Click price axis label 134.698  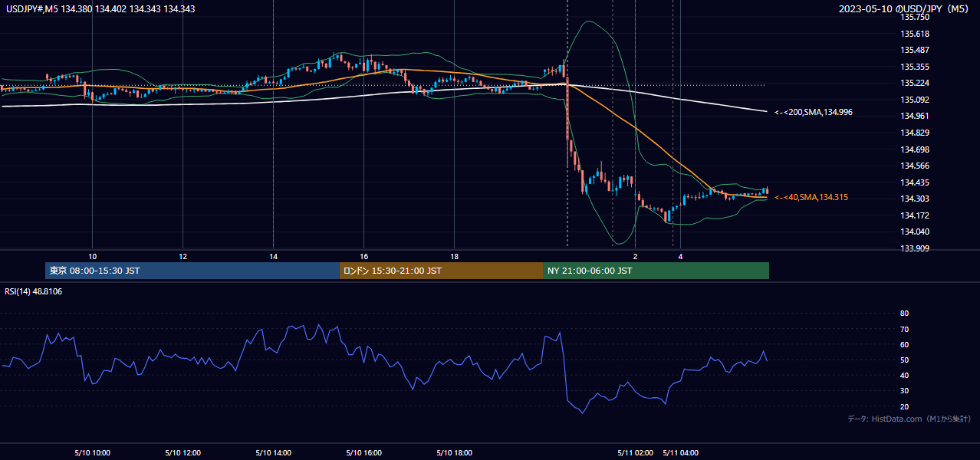(914, 149)
